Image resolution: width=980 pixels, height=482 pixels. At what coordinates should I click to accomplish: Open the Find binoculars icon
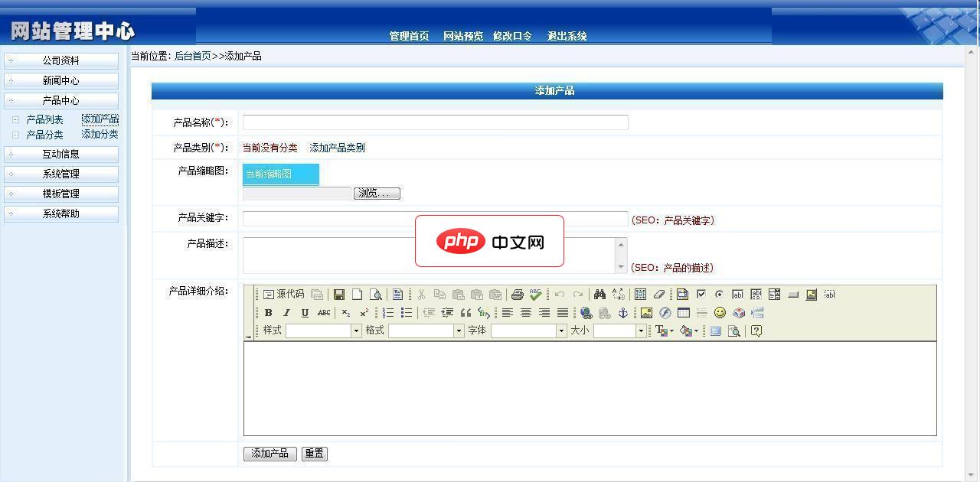(x=599, y=295)
